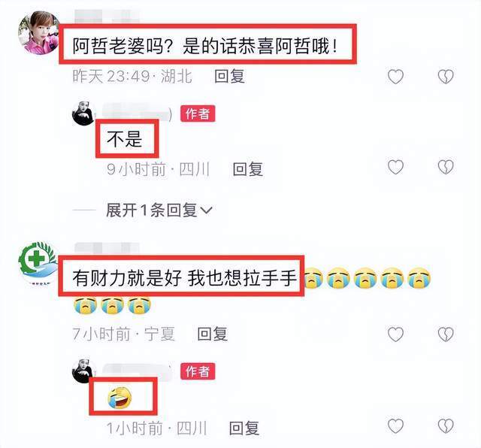Like the Hubei comment with the heart
Screen dimensions: 481x448
396,77
